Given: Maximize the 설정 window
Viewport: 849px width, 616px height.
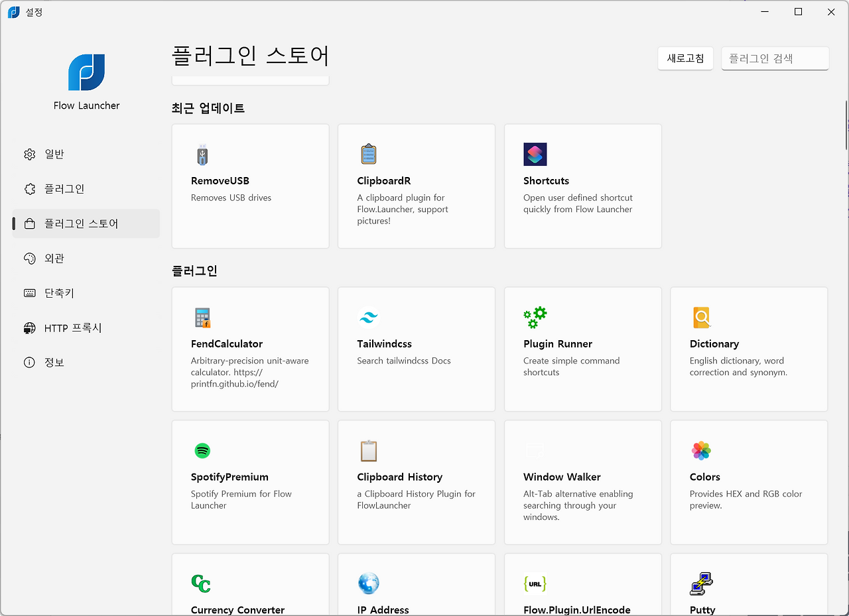Looking at the screenshot, I should pos(799,12).
